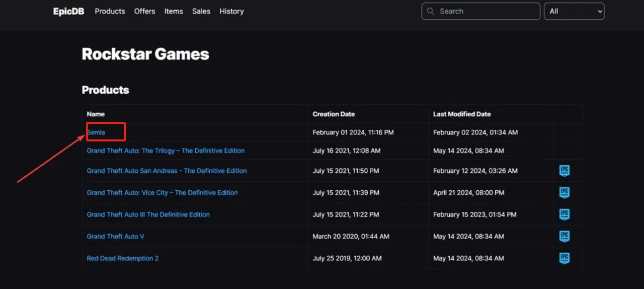The image size is (644, 289).
Task: Click the Epic Games icon in Grand Theft Auto San Andreas row
Action: coord(565,171)
